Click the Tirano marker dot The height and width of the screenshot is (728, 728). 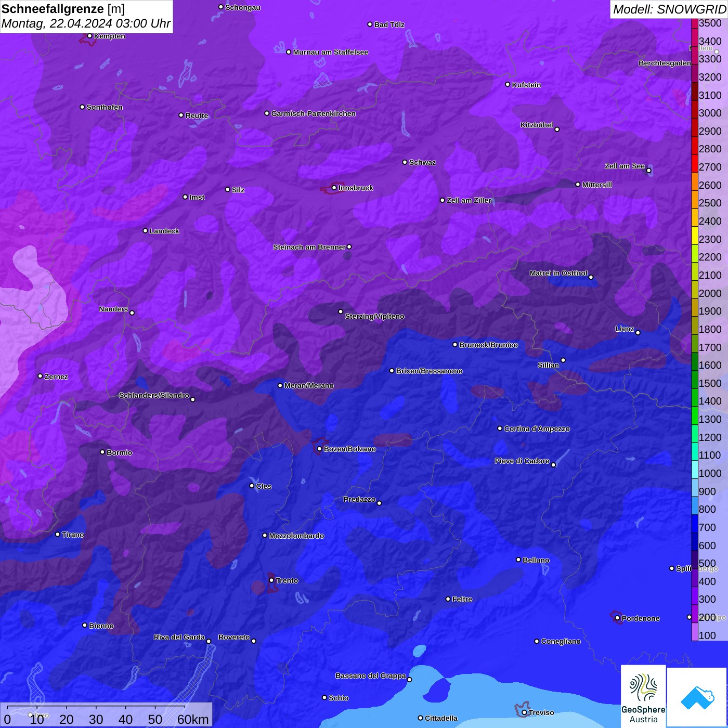coord(58,535)
